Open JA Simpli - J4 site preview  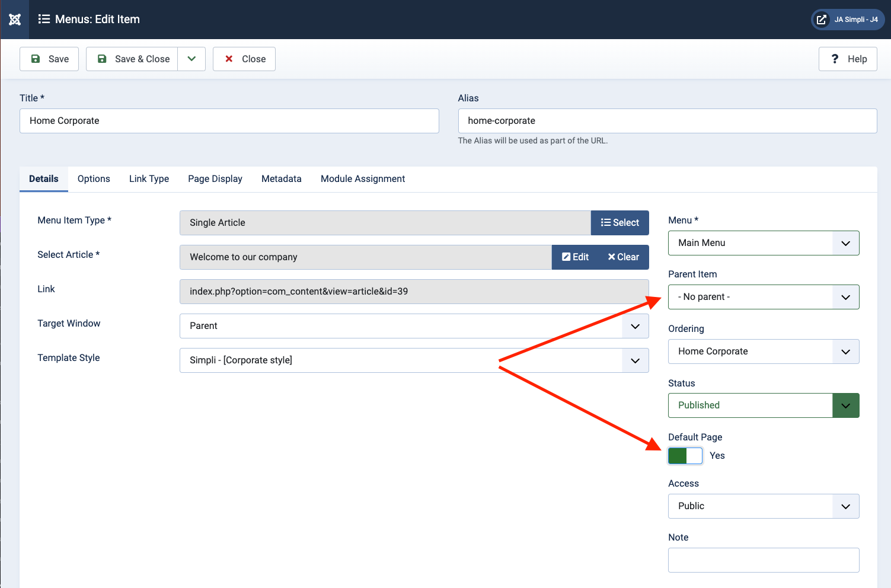tap(848, 20)
